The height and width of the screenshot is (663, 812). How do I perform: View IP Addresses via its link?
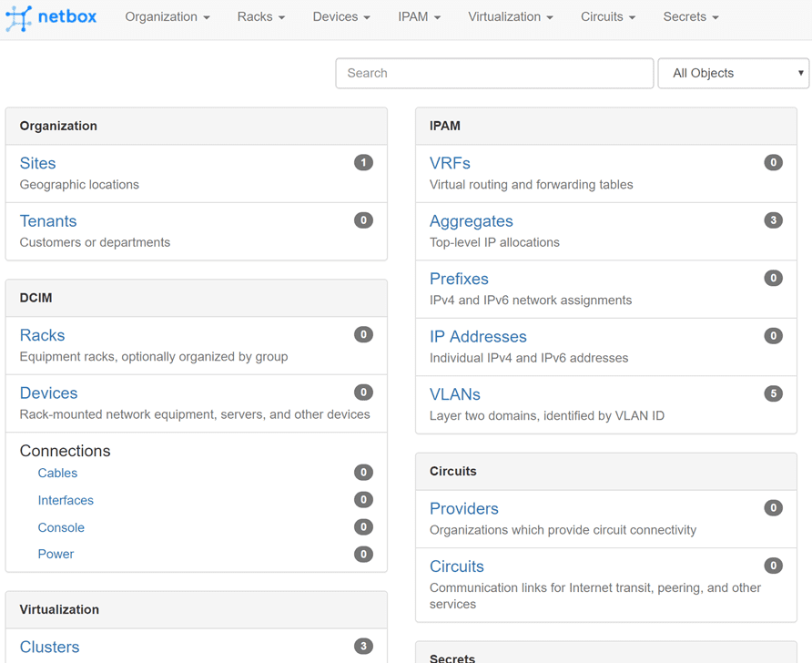tap(478, 336)
